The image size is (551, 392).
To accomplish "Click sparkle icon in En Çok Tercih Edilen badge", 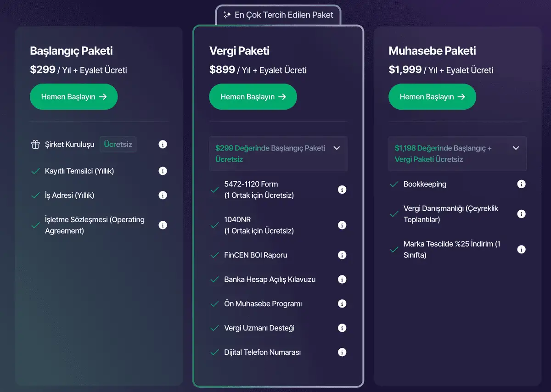I will point(227,15).
